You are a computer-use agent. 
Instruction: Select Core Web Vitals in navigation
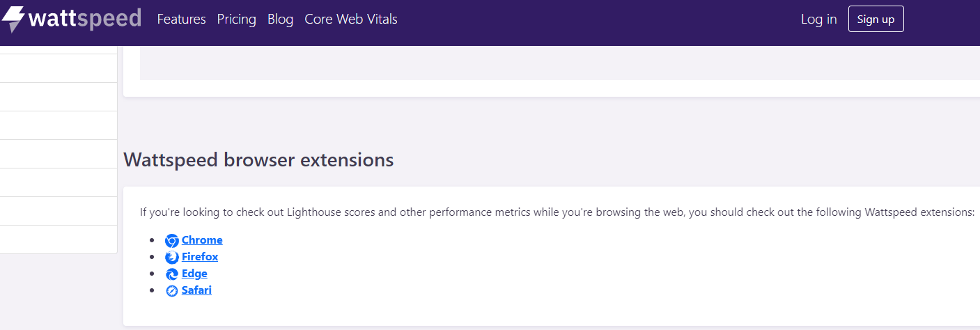pyautogui.click(x=351, y=19)
